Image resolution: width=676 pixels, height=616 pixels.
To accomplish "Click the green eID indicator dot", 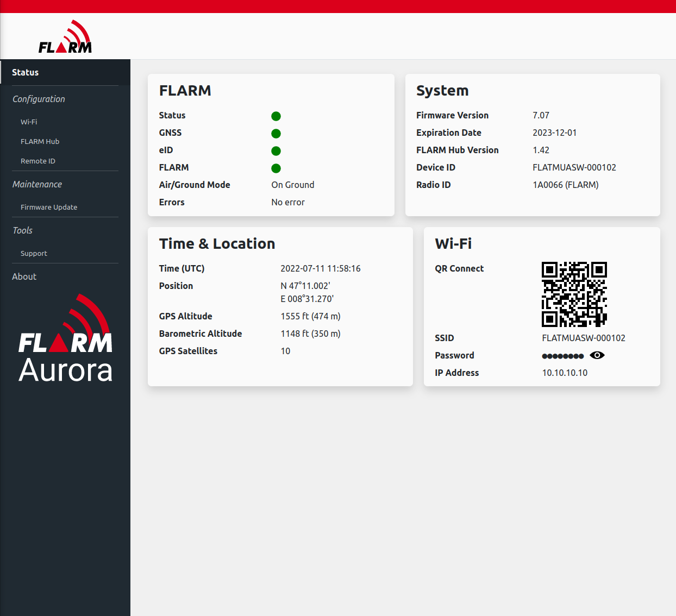I will pos(276,151).
